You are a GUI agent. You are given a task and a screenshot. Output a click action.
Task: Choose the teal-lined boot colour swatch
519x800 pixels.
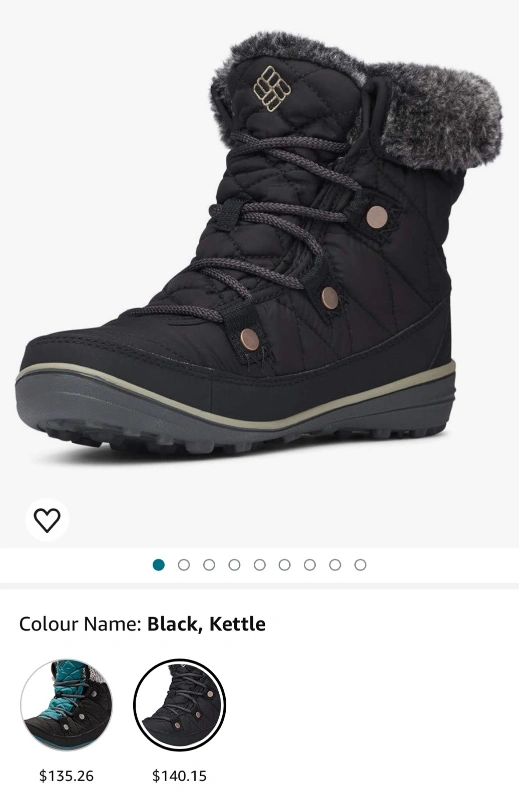[66, 705]
